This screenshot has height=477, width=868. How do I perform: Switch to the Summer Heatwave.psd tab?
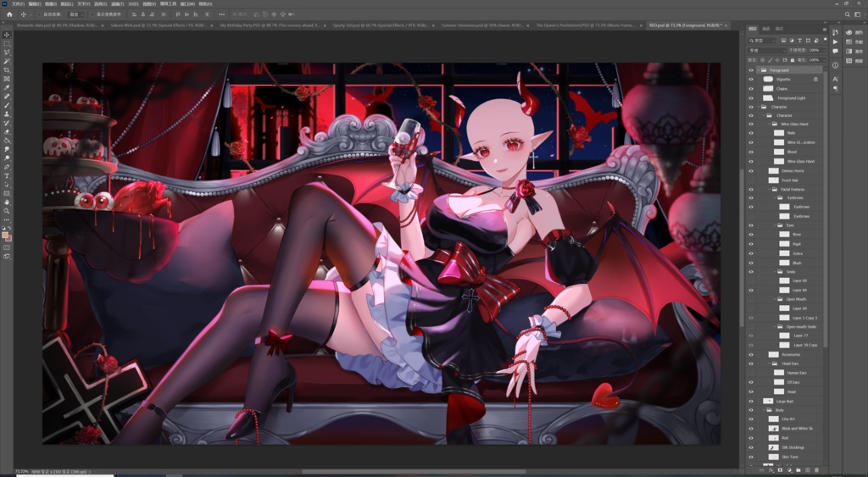(481, 25)
